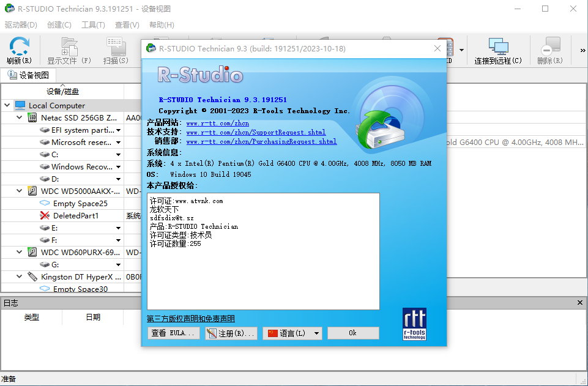Open the dropdown for EFI system partition
Screen dimensions: 588x386
pyautogui.click(x=119, y=130)
